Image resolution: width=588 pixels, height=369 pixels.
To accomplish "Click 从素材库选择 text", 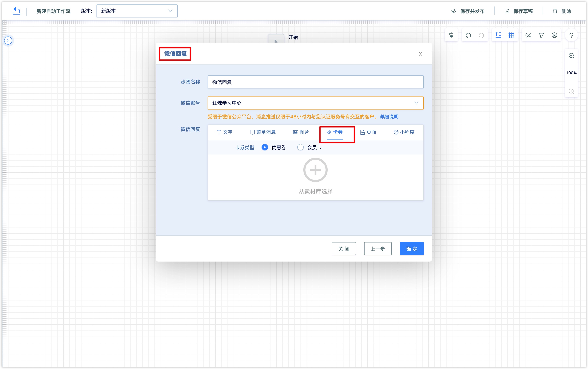I will [x=315, y=192].
